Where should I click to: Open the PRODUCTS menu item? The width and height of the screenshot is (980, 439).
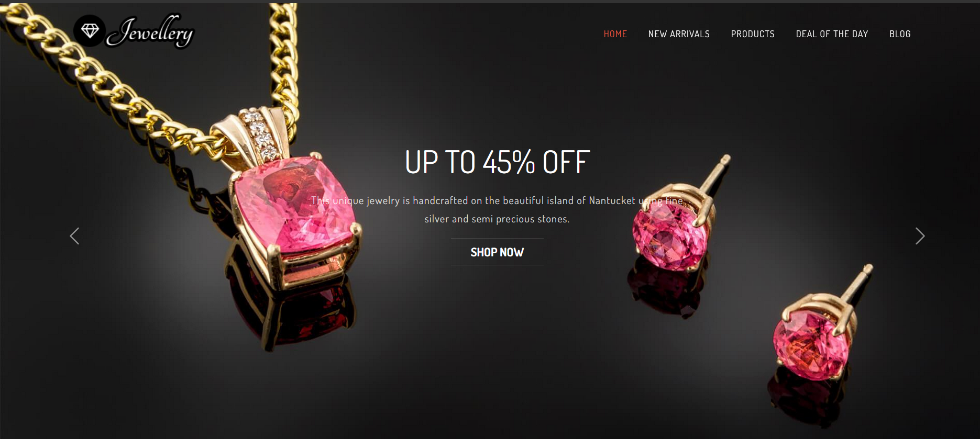753,34
